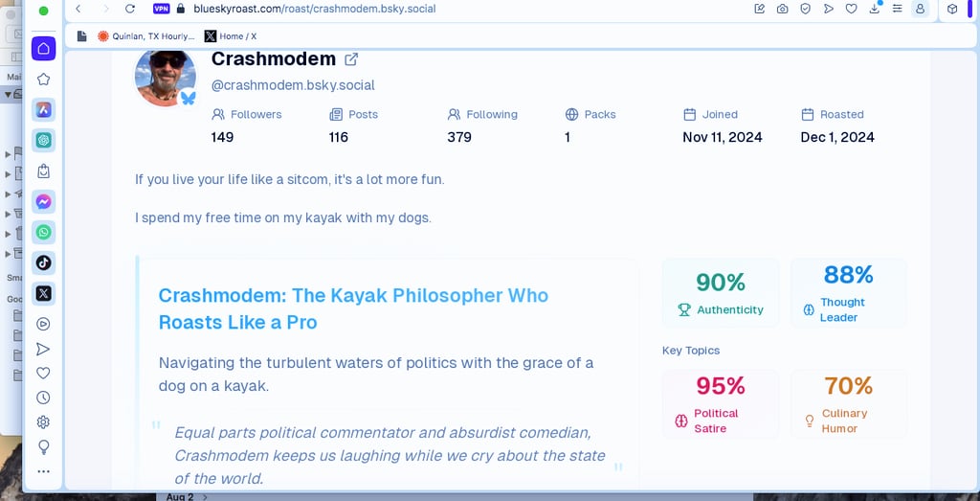
Task: Click the Aria AI sidebar icon
Action: click(43, 110)
